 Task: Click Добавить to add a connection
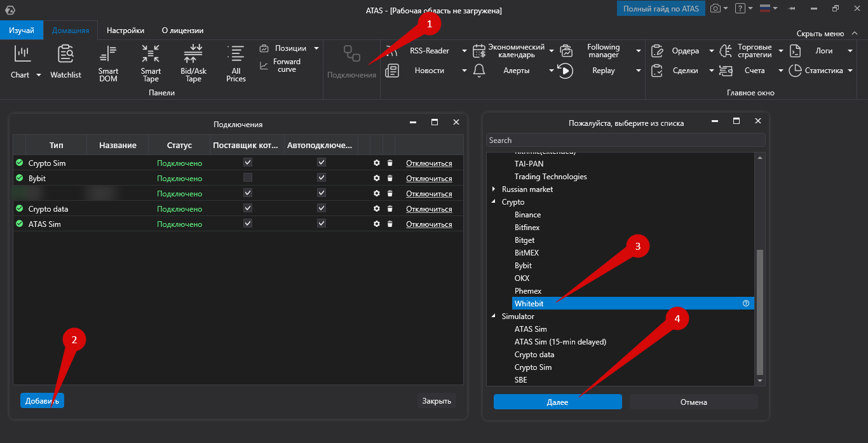(x=42, y=400)
